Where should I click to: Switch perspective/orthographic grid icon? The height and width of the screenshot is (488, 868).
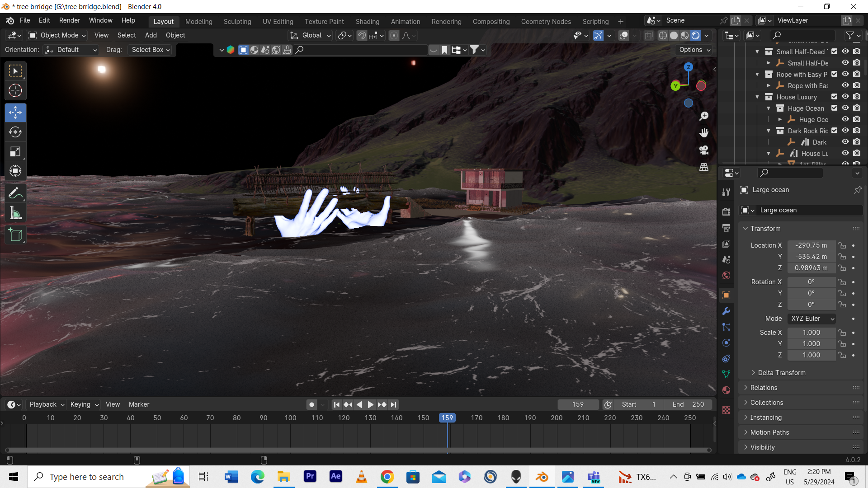(x=704, y=167)
